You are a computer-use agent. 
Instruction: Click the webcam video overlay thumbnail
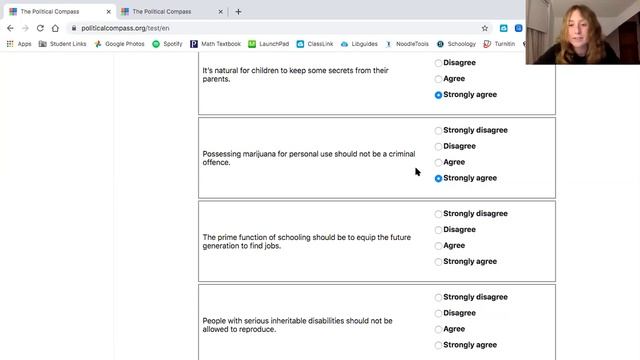click(582, 32)
